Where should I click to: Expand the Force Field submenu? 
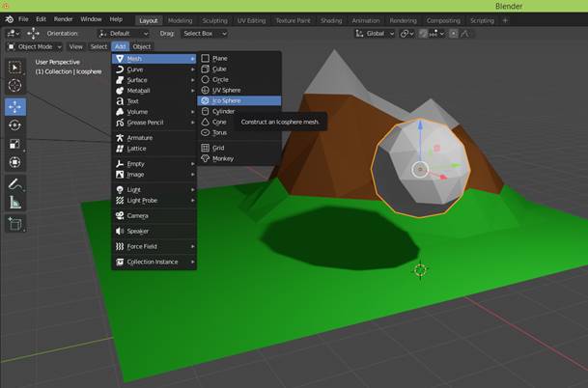154,246
